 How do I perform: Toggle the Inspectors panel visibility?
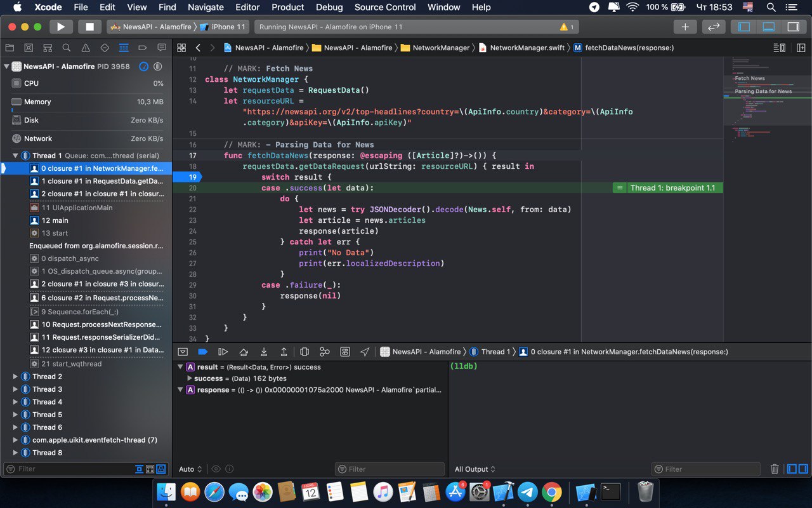coord(793,27)
